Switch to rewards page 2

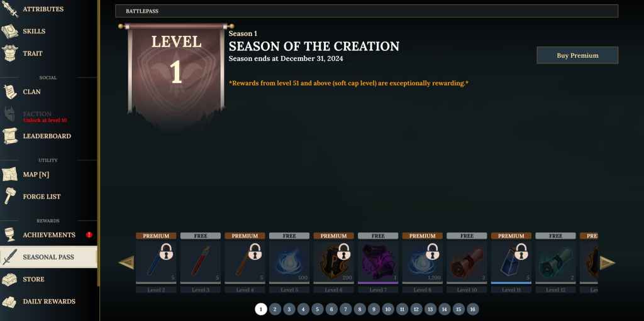[275, 309]
